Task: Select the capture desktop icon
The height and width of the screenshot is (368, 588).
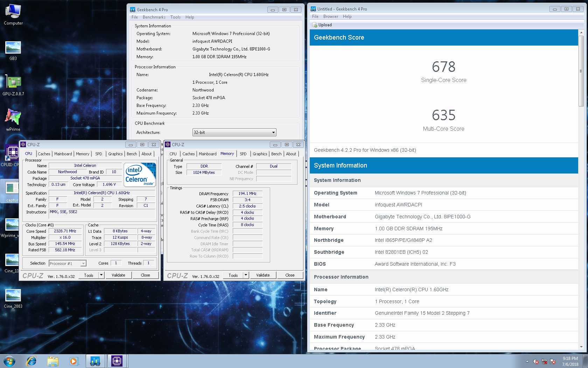Action: pos(10,192)
